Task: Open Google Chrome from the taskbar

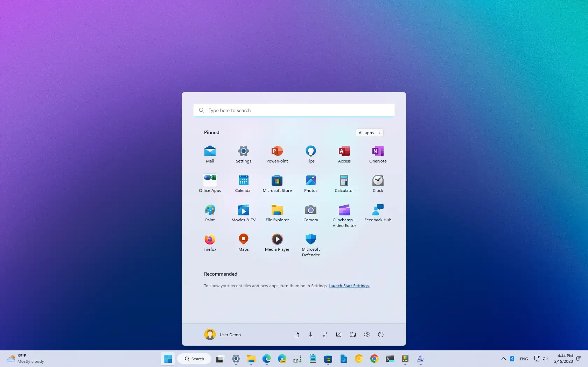Action: coord(374,359)
